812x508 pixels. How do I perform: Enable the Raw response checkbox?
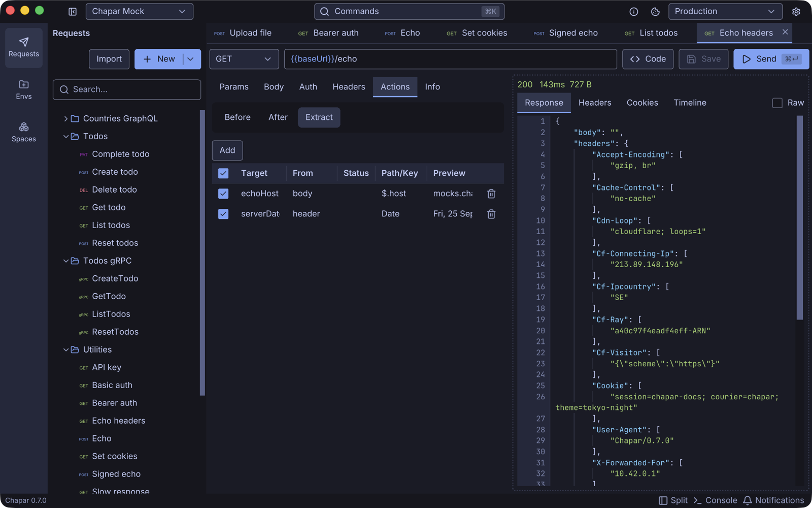coord(777,103)
